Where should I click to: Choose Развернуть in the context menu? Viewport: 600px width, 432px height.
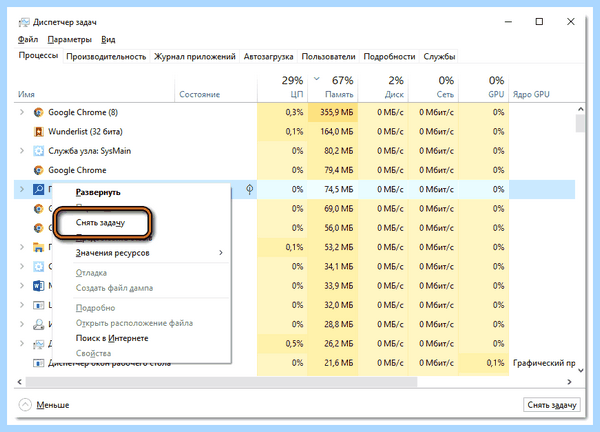98,192
